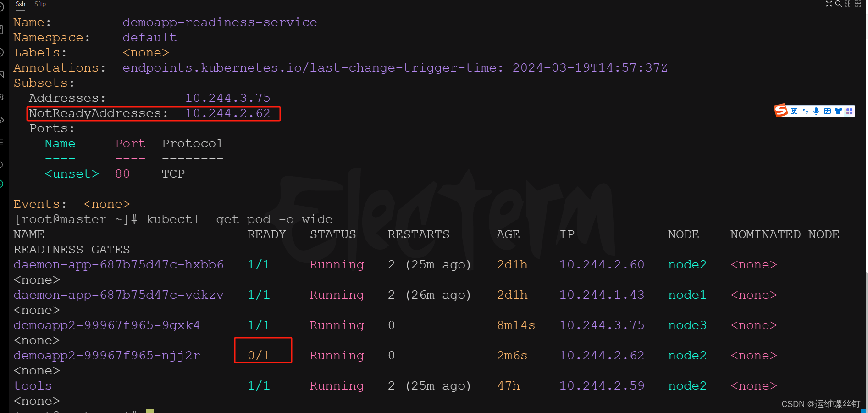Toggle fullscreen terminal icon
Screen dimensions: 868x413
click(829, 4)
